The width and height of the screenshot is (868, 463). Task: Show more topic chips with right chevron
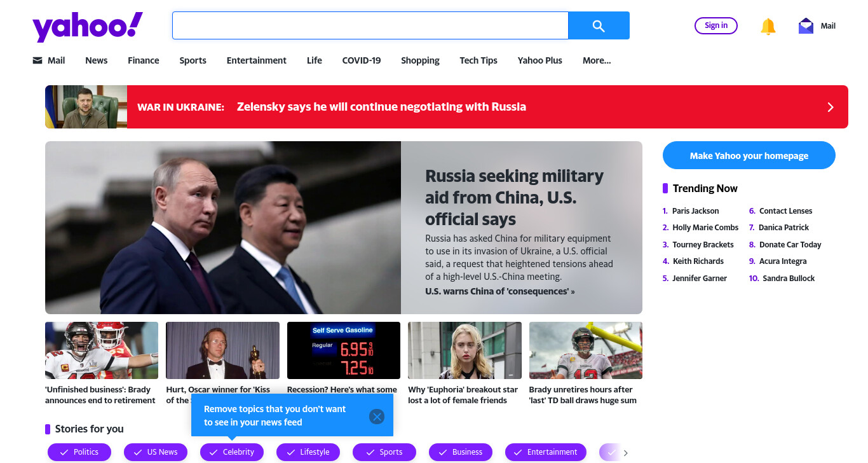tap(626, 453)
